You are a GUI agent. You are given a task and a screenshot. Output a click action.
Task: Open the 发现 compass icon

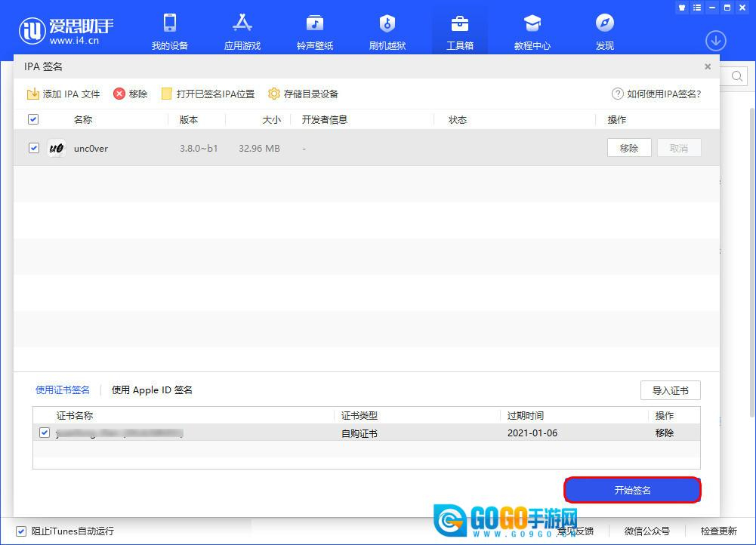pyautogui.click(x=604, y=23)
